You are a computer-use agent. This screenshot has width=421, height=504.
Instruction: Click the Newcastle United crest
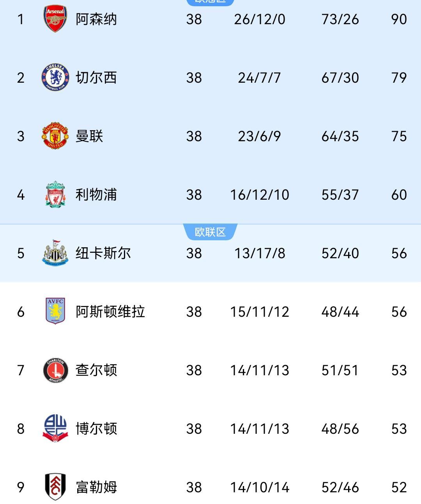[x=55, y=253]
